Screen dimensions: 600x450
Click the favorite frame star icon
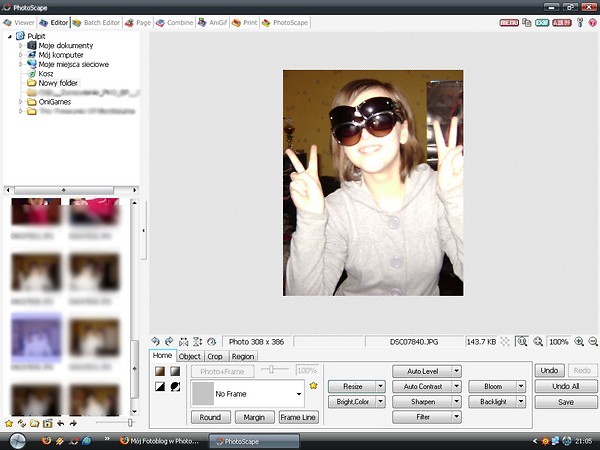[313, 385]
